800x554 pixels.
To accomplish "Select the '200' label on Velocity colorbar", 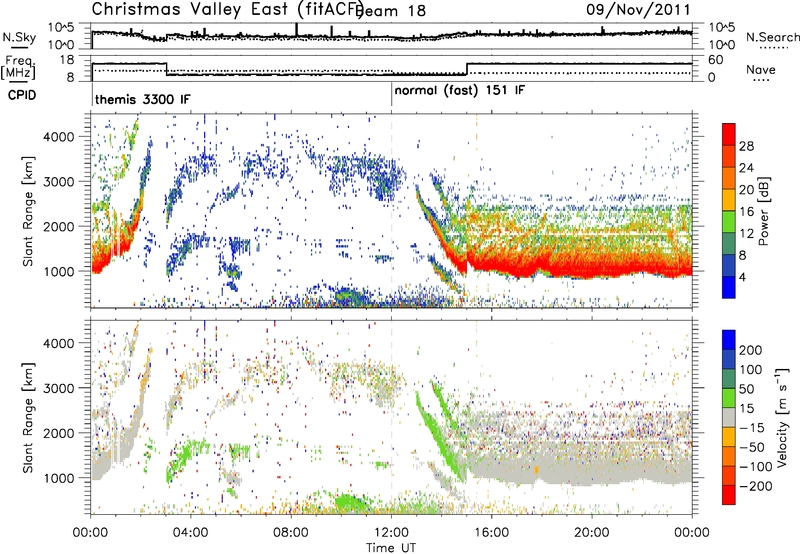I will click(751, 350).
